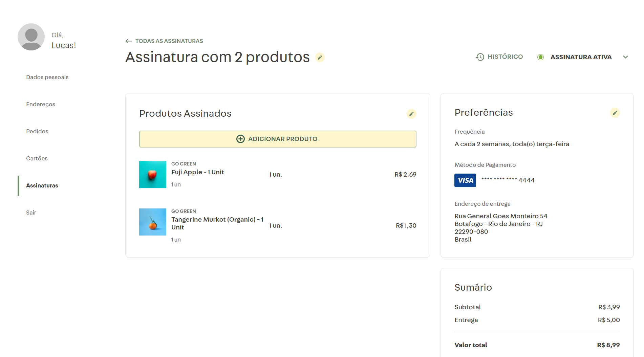The width and height of the screenshot is (644, 357).
Task: Go to Endereços in the sidebar
Action: click(41, 104)
